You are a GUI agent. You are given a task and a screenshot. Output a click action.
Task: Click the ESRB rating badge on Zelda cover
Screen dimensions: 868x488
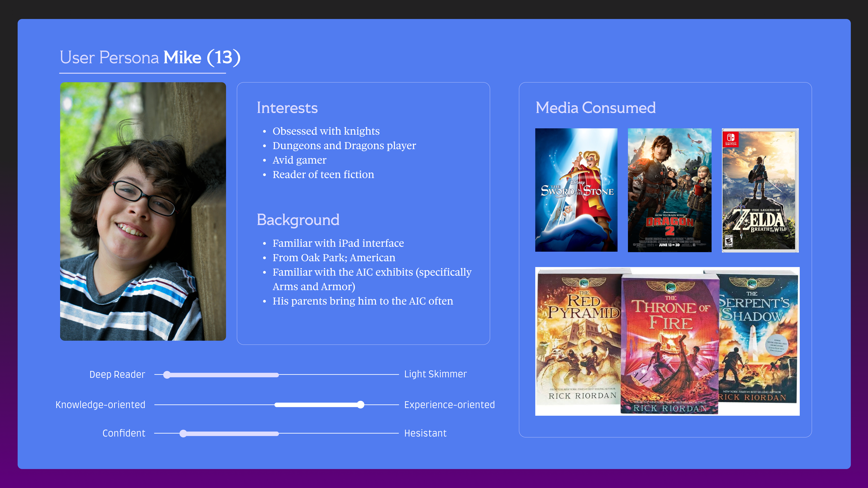(x=729, y=242)
